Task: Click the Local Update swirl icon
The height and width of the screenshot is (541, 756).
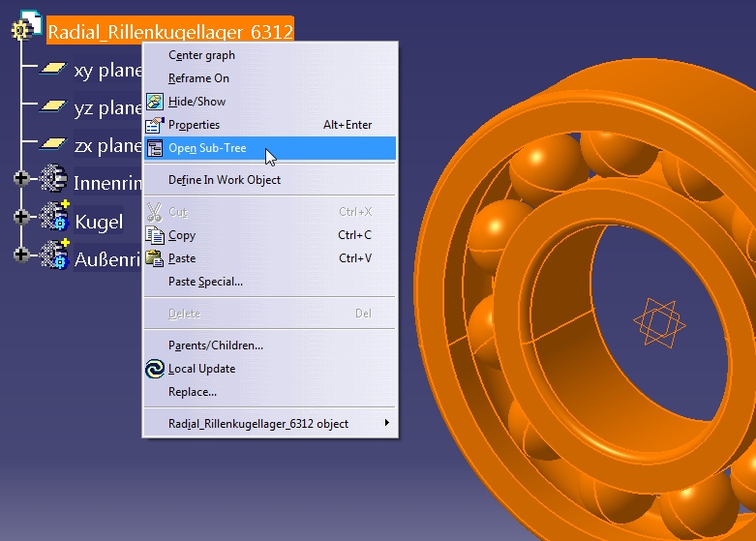Action: click(x=155, y=369)
